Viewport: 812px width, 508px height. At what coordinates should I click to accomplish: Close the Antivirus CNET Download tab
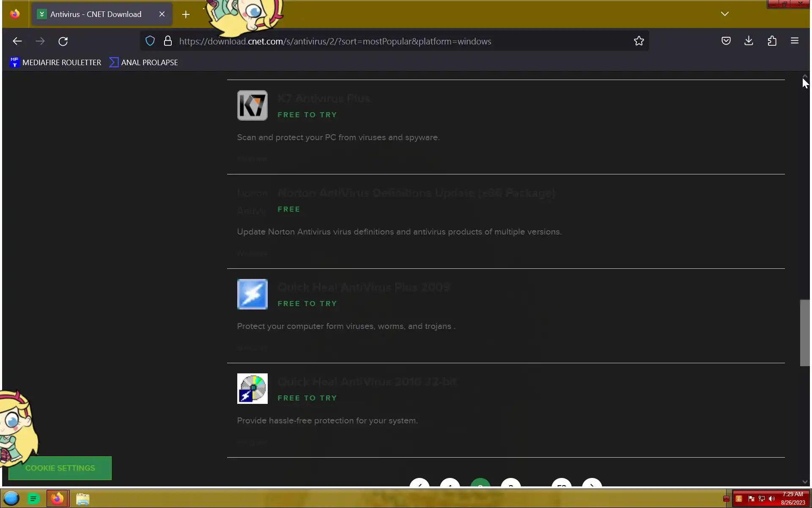pyautogui.click(x=162, y=14)
